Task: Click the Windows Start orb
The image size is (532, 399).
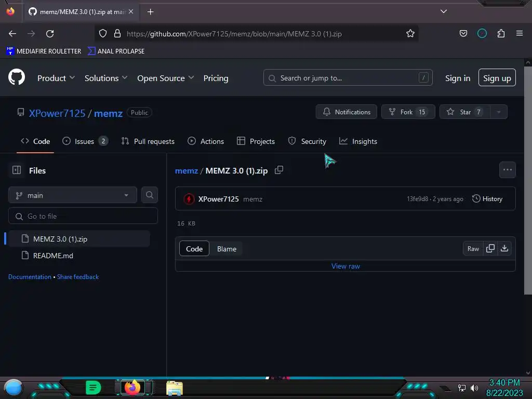Action: tap(14, 388)
